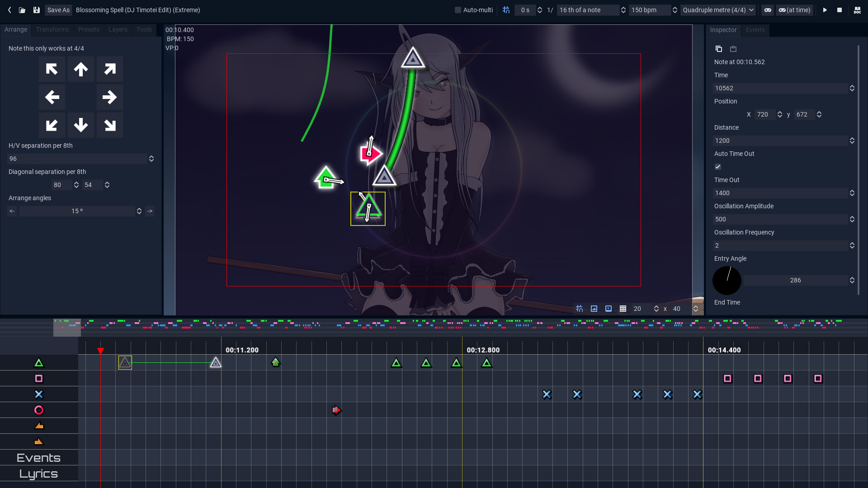This screenshot has height=488, width=868.
Task: Open Presets tab
Action: 89,29
